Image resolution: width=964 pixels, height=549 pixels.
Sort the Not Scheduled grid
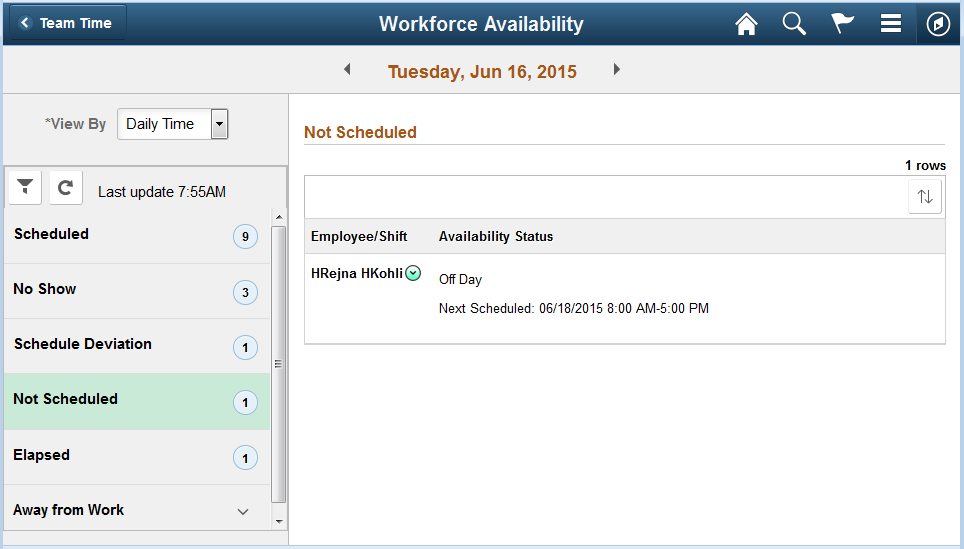pos(925,197)
